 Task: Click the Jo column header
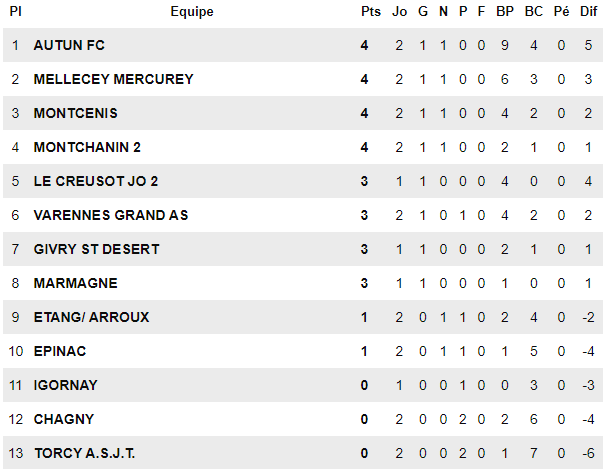click(x=400, y=12)
